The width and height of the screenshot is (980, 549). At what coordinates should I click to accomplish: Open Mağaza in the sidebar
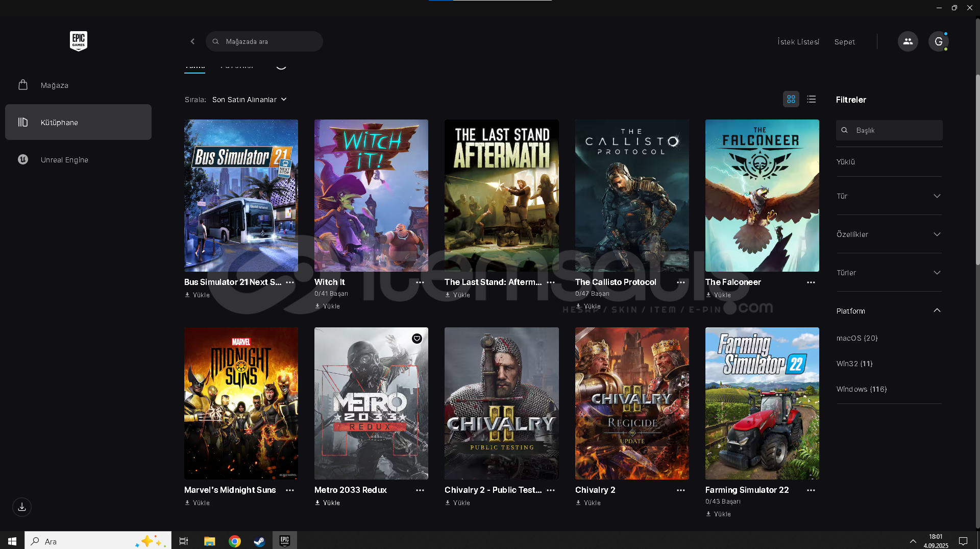coord(78,85)
